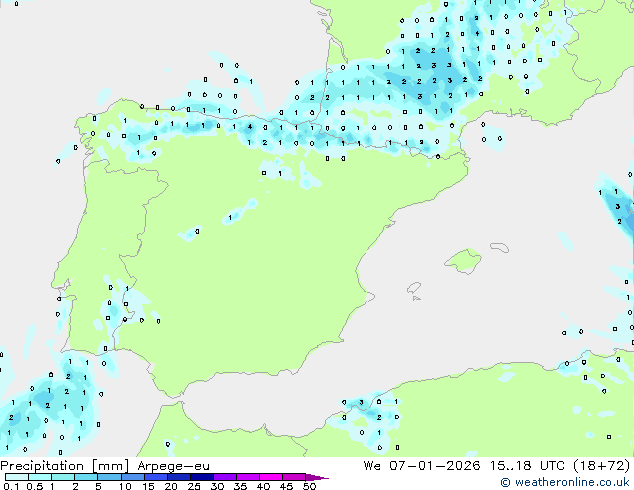Select the blue swatch between 10 and 15
Screen dimensions: 634x490
coord(132,477)
